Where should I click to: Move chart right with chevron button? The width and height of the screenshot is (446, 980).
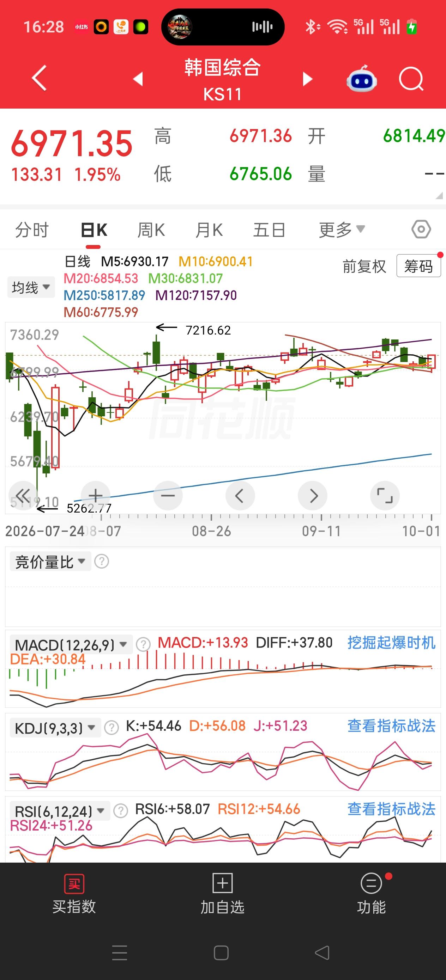[313, 495]
